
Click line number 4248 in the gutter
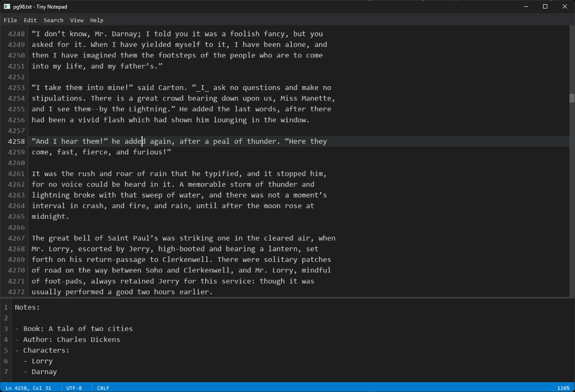(16, 34)
